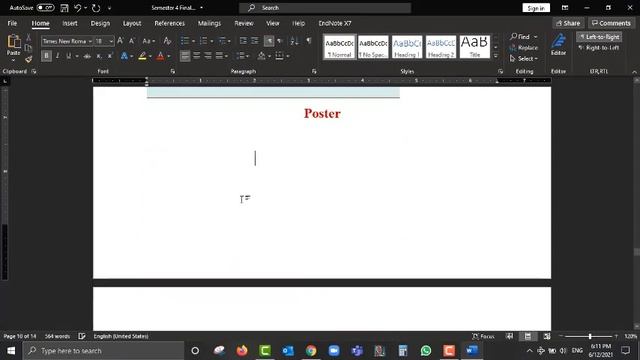Switch to Read Mode view icon

[509, 336]
